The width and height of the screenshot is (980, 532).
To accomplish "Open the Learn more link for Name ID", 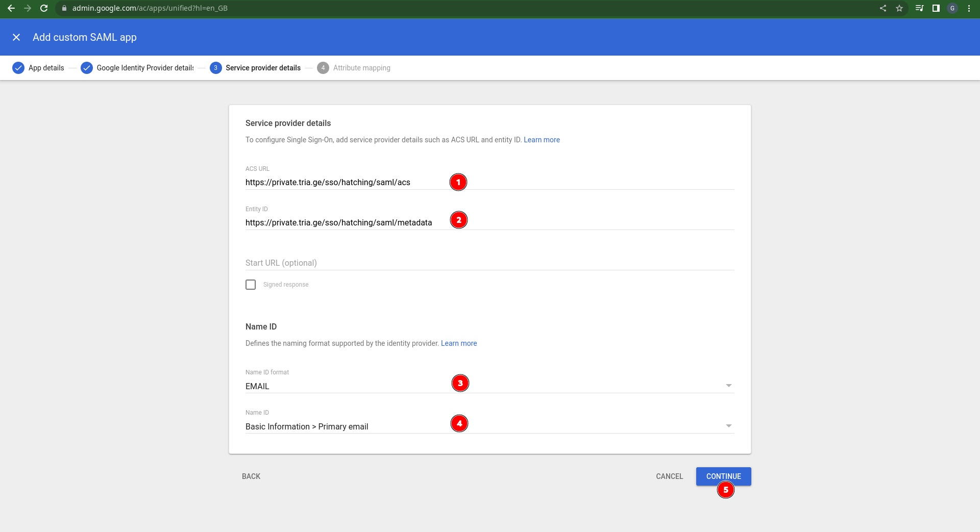I will (x=459, y=343).
